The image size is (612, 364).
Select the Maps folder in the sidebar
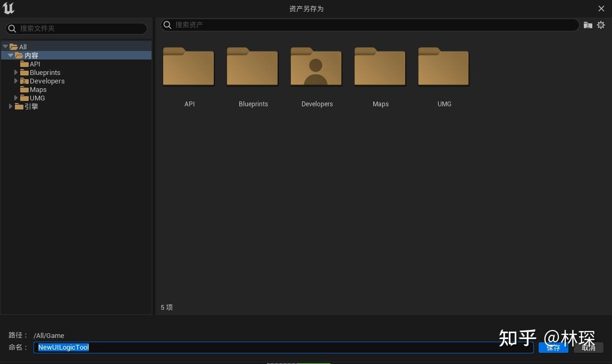pos(38,89)
